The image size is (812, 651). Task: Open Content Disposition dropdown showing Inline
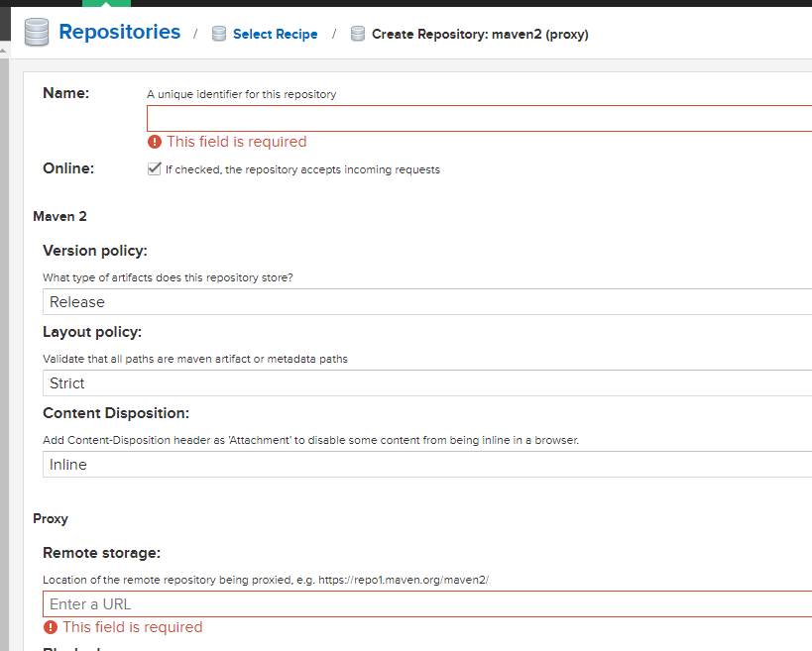click(426, 465)
